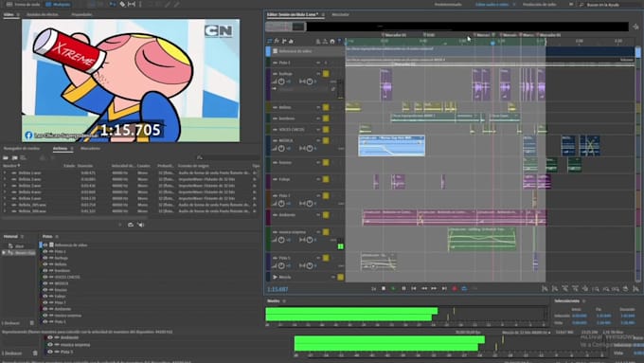The width and height of the screenshot is (644, 363).
Task: Toggle eye for MÚSICA in Pistas panel
Action: [x=45, y=283]
